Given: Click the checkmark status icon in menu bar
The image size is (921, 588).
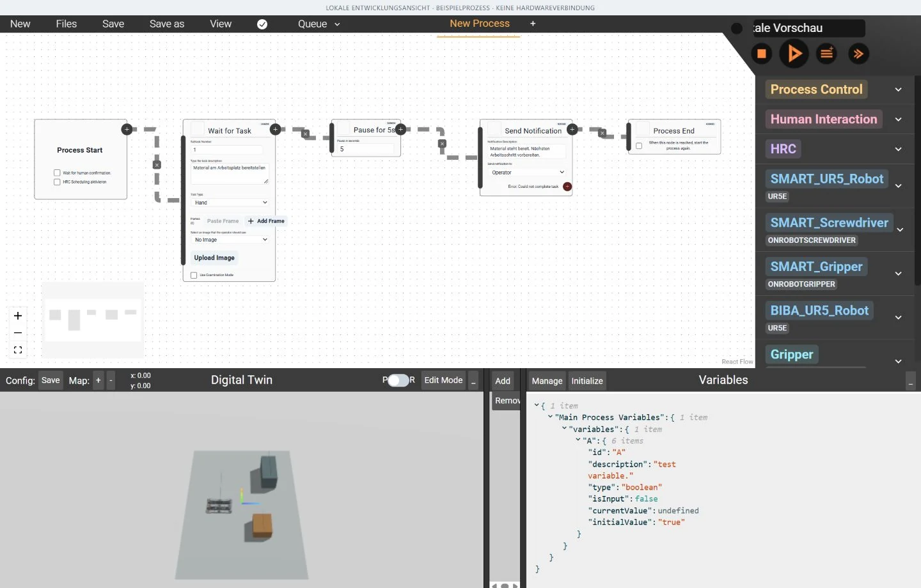Looking at the screenshot, I should point(262,24).
